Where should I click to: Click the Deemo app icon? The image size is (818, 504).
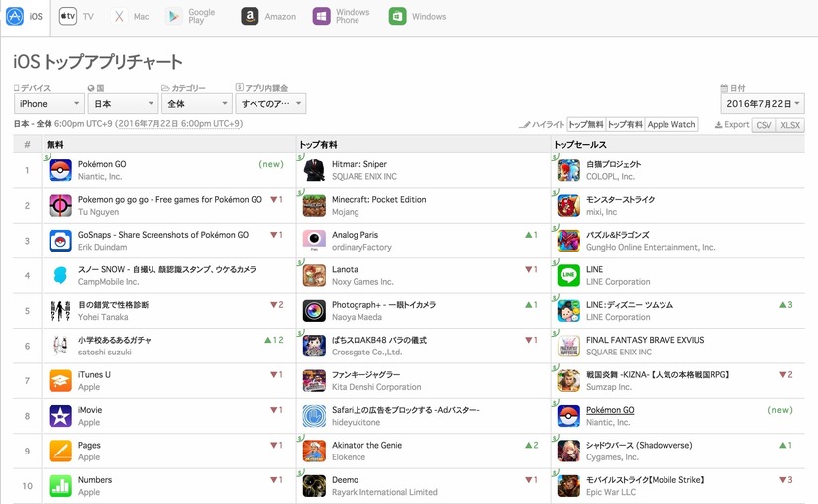(314, 486)
